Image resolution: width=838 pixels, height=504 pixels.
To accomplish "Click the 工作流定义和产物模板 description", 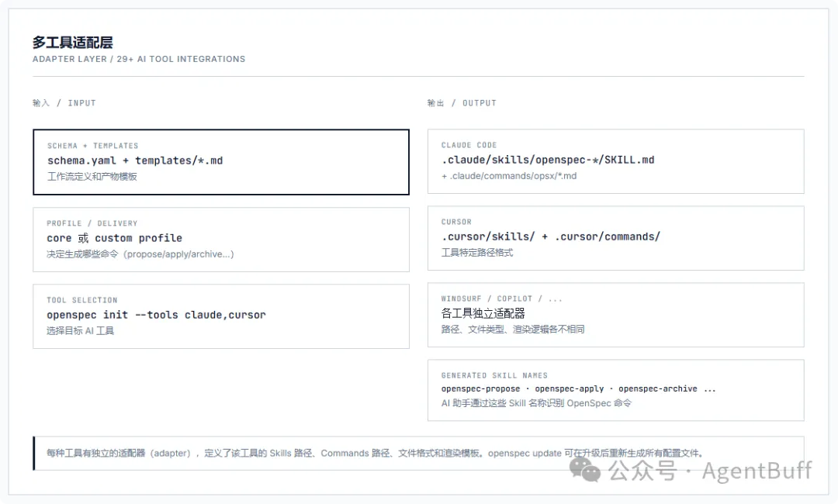I will click(x=92, y=177).
